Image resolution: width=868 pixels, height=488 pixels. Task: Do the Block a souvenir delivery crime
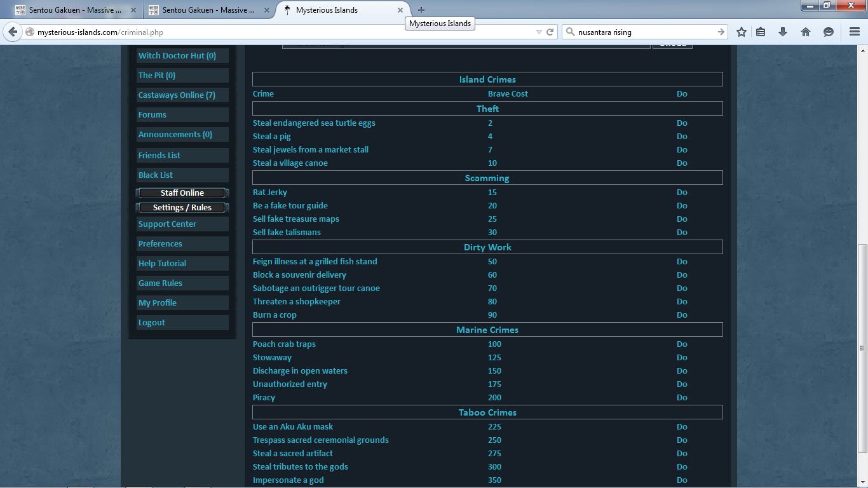coord(682,274)
